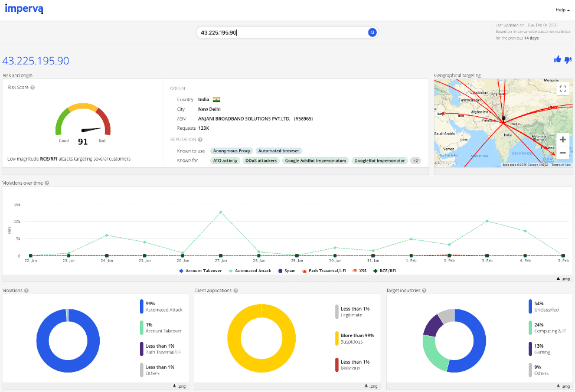This screenshot has height=392, width=575.
Task: Expand the +2 hidden reputation tags
Action: click(x=416, y=160)
